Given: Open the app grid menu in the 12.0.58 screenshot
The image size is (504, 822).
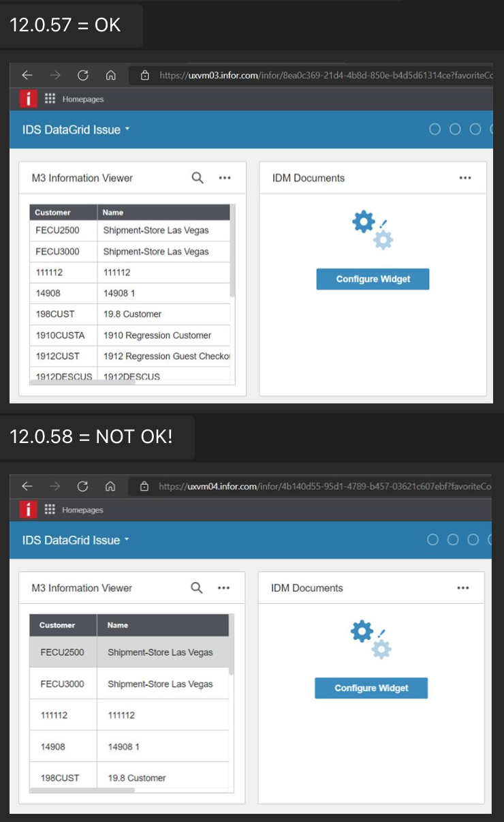Looking at the screenshot, I should [x=49, y=509].
